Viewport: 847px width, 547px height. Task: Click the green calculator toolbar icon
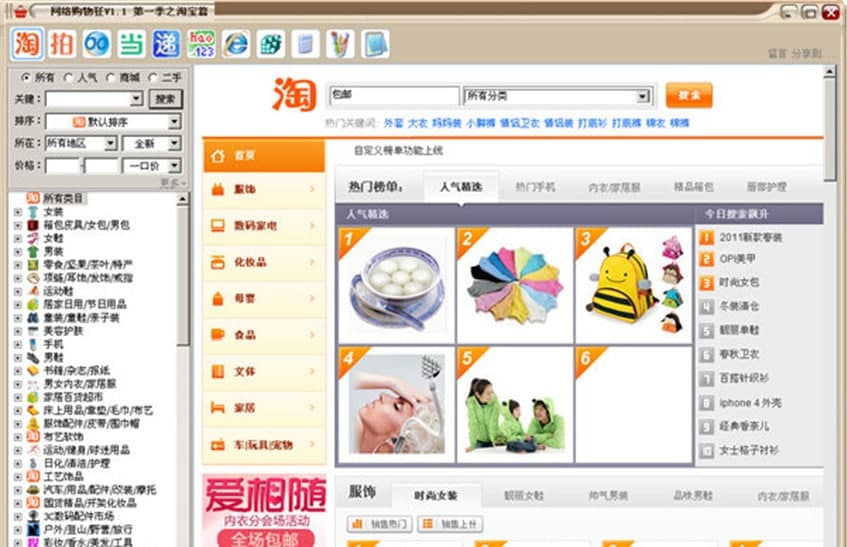(271, 44)
